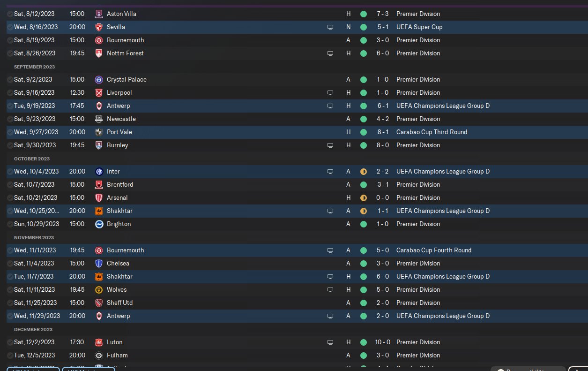
Task: Click the Liverpool club crest
Action: point(98,93)
